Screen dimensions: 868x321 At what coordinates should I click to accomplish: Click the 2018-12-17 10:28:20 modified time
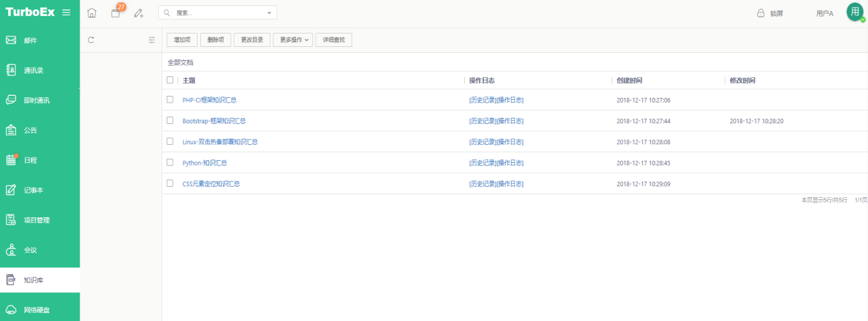click(x=757, y=121)
